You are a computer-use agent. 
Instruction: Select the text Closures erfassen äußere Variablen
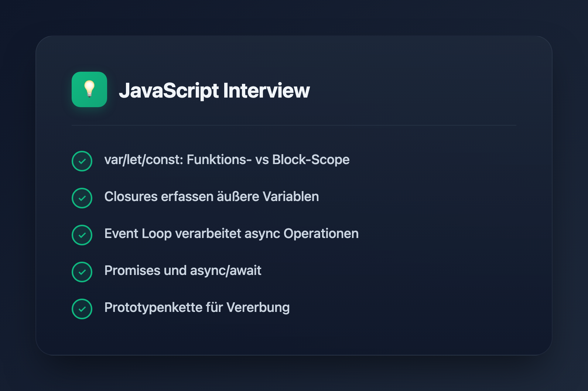pyautogui.click(x=212, y=197)
